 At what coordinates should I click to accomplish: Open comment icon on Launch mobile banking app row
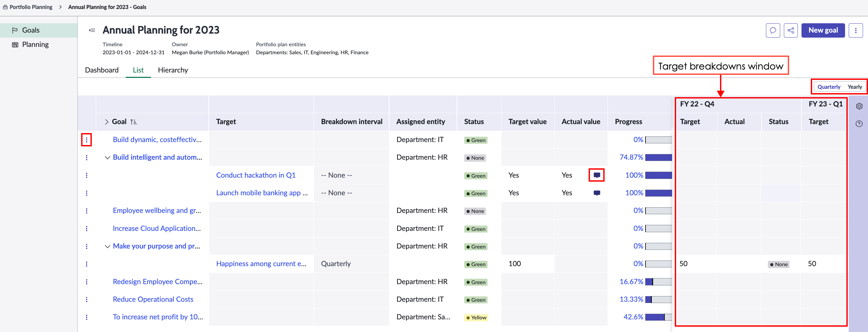596,193
